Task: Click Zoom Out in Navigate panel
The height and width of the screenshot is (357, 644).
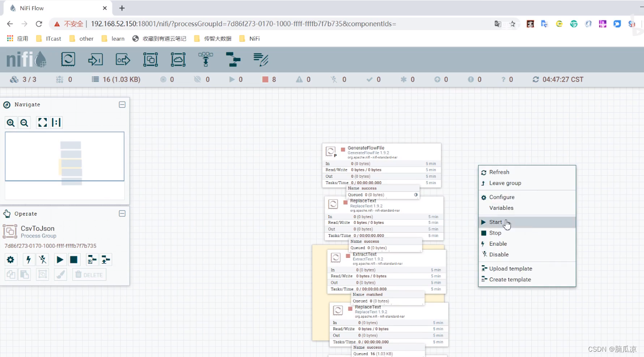Action: click(24, 123)
